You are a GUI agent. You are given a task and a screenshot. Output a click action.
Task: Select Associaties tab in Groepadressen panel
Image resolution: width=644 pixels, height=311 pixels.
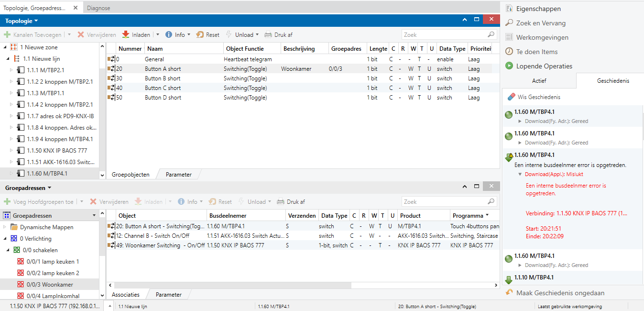pyautogui.click(x=126, y=295)
